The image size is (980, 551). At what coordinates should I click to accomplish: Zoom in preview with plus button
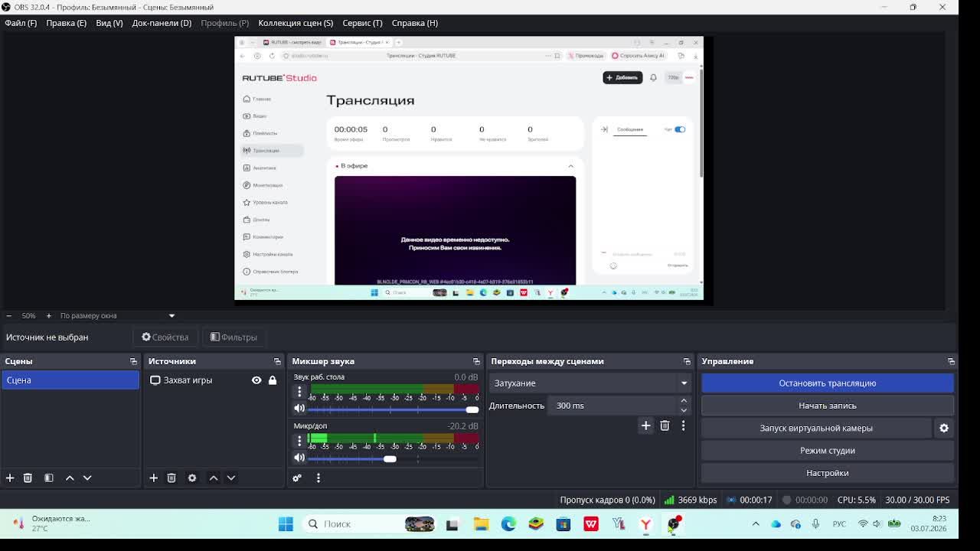(x=48, y=315)
